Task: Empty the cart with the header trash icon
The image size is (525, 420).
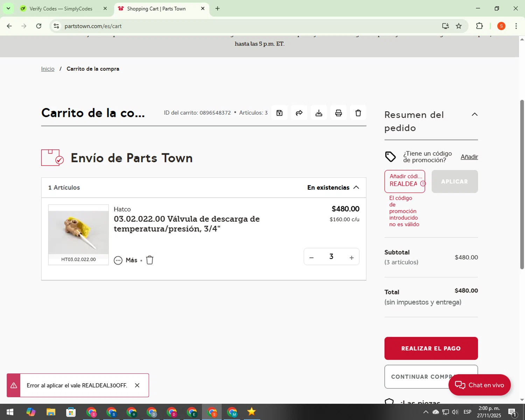Action: point(358,113)
